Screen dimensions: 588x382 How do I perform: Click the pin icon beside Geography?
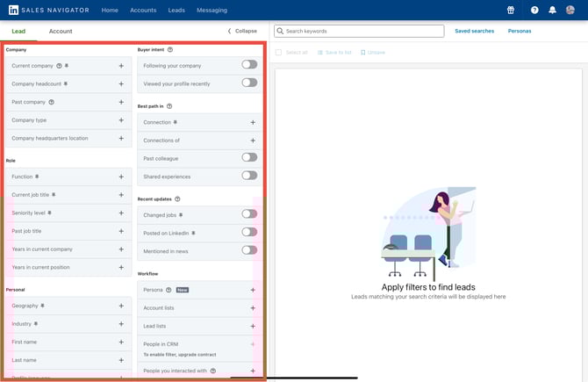[x=42, y=306]
